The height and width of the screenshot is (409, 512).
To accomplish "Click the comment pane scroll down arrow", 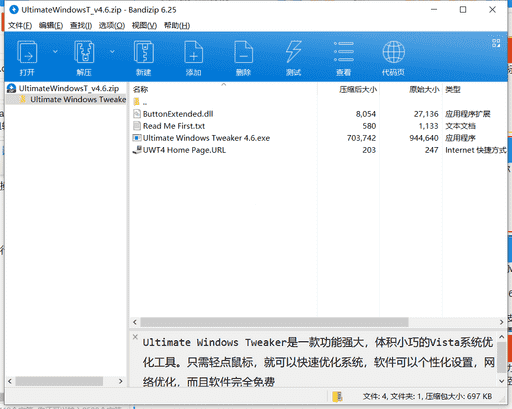I will pyautogui.click(x=502, y=381).
